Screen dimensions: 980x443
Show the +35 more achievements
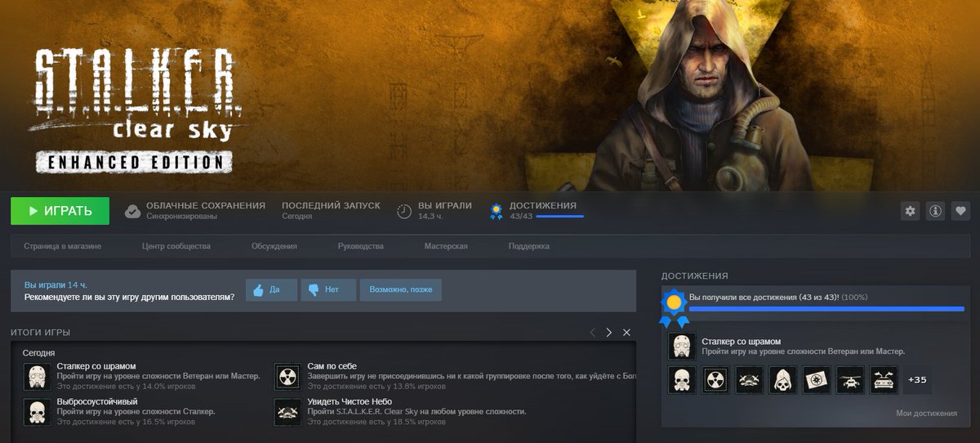[x=917, y=380]
